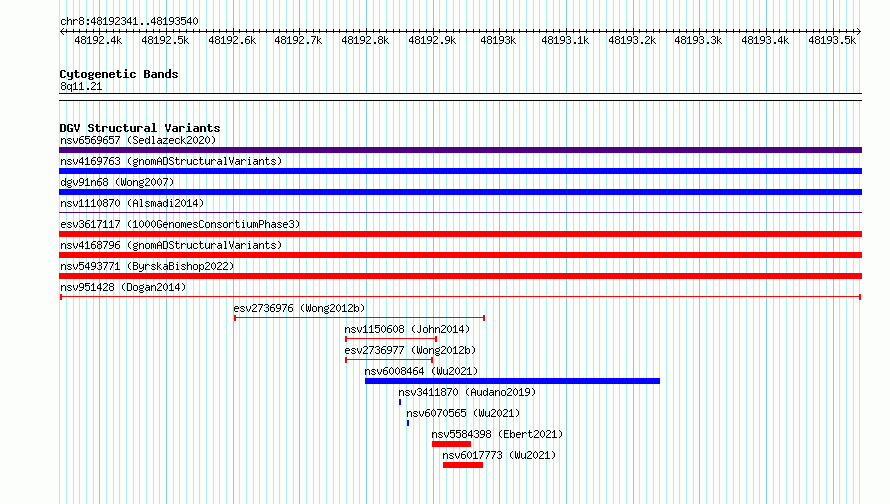Open esv2736977 (Wong2012b) label

pos(410,350)
